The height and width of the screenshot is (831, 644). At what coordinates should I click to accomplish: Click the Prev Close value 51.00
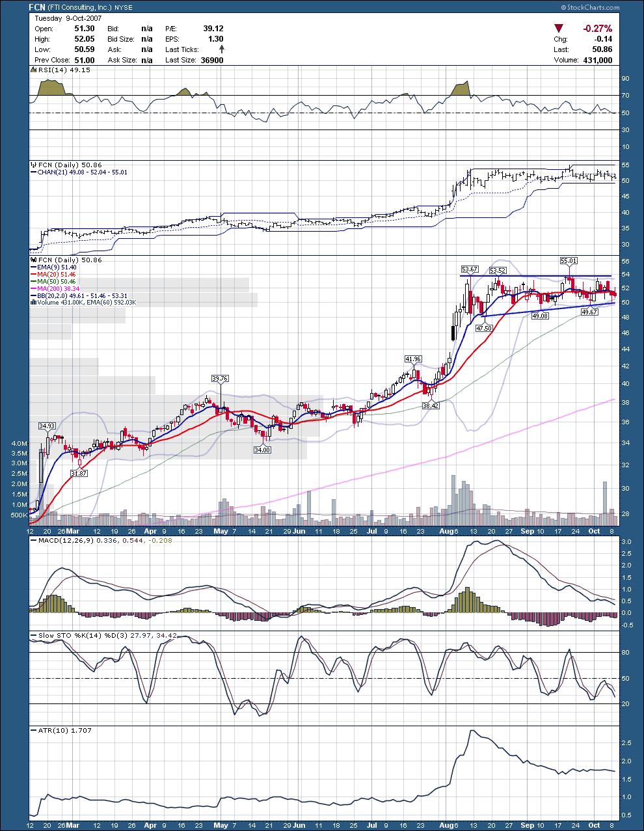(86, 60)
